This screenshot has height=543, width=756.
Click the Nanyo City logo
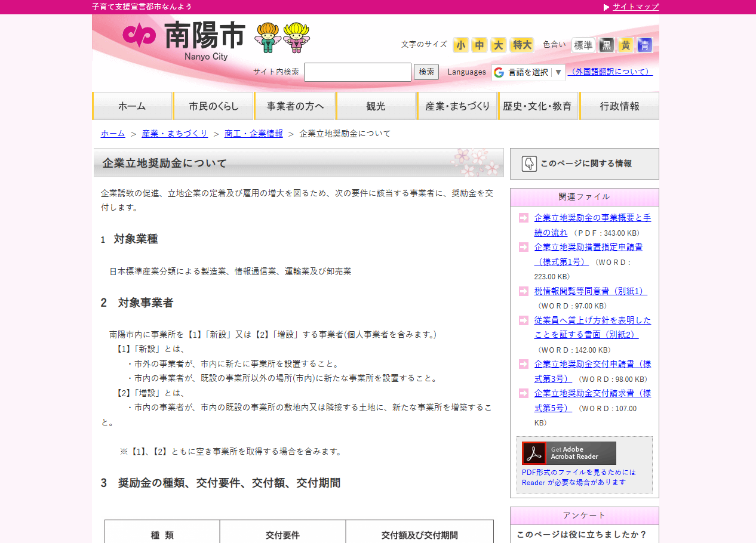183,40
